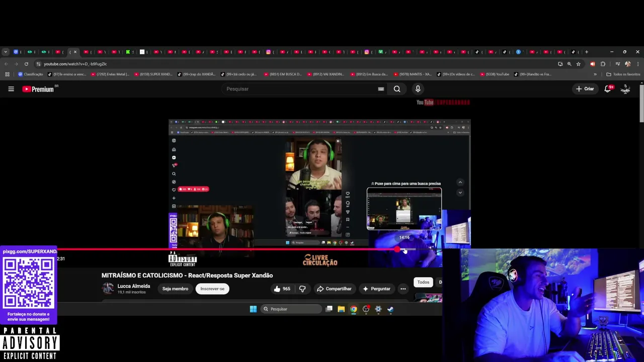644x362 pixels.
Task: Click the Seja membro button
Action: pos(175,289)
